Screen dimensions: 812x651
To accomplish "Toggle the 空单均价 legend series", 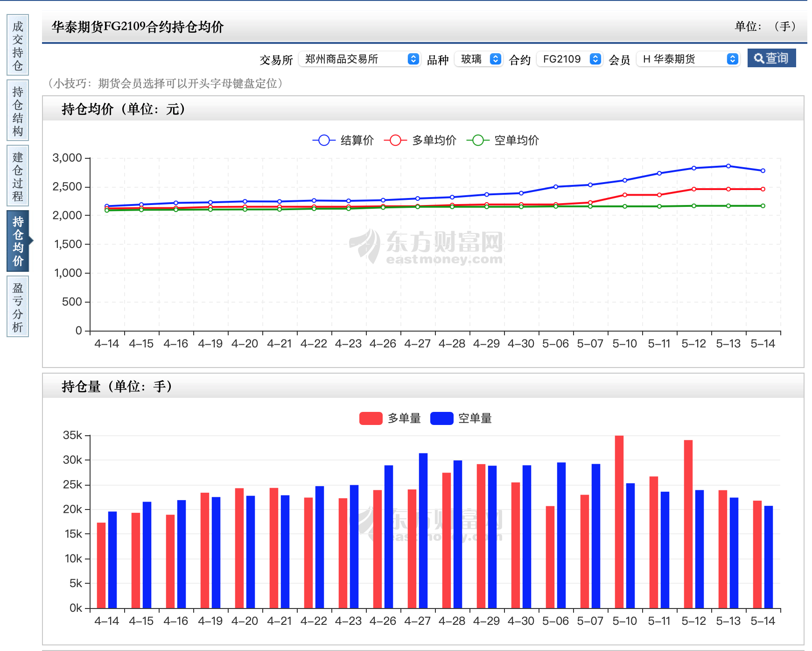I will tap(503, 140).
